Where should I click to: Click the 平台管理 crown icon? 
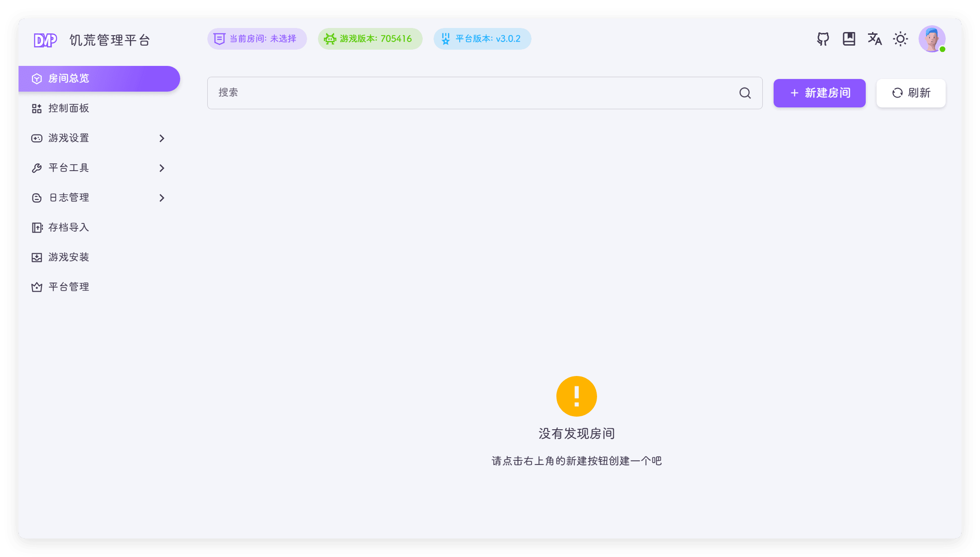37,287
